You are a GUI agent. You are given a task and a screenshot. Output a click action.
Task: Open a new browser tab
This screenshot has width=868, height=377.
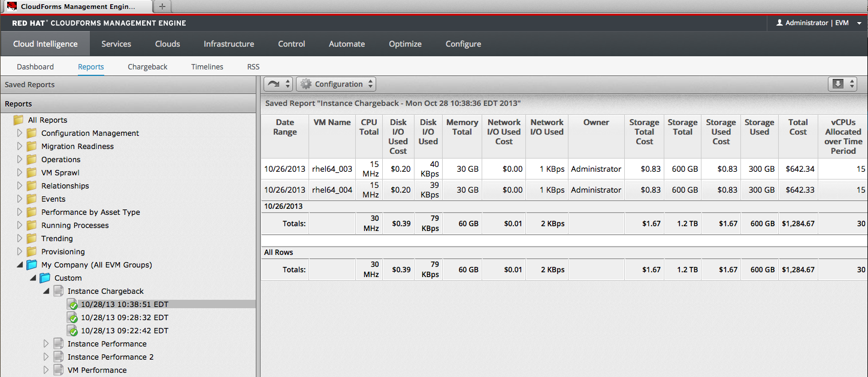(162, 7)
